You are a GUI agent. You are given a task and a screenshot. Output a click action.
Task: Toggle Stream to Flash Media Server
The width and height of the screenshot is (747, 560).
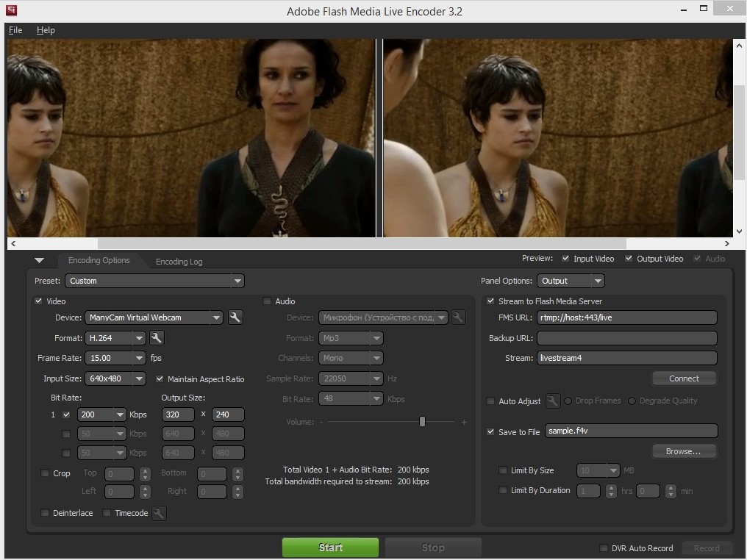coord(490,301)
